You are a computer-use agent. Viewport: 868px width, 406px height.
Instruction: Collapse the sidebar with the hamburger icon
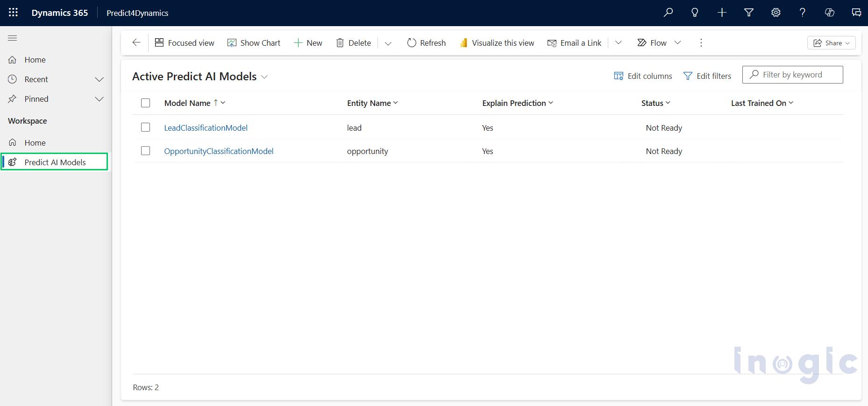(13, 38)
